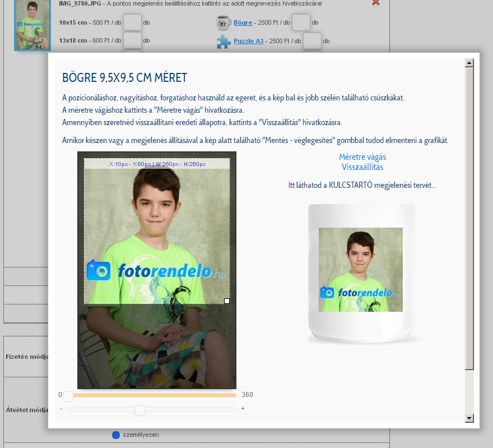Click the Fizetés módja label
Screen dimensions: 493x448
coord(27,357)
